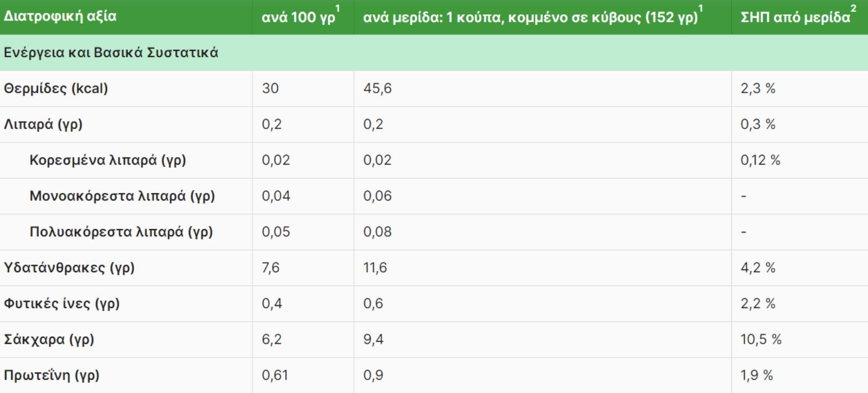Click the Θερμίδες (kcal) row label
Screen dimensions: 868x393
56,89
